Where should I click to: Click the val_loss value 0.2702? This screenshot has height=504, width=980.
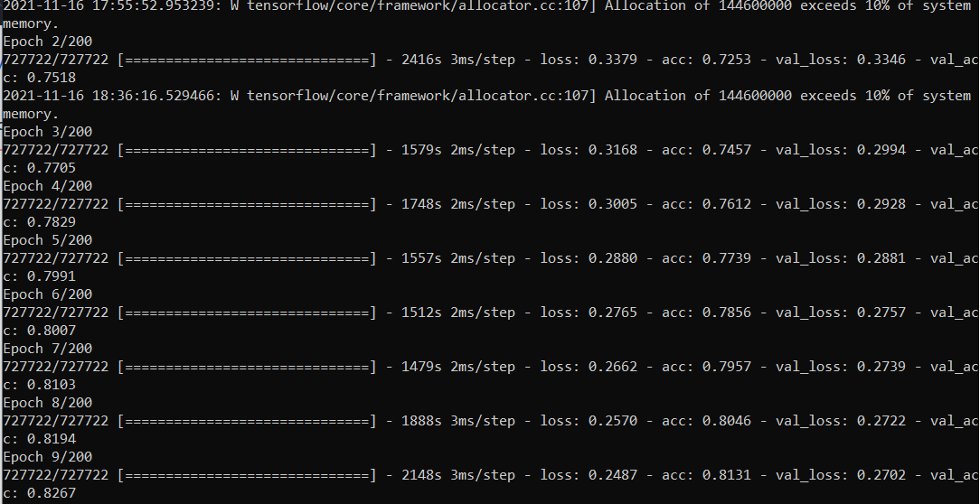881,476
